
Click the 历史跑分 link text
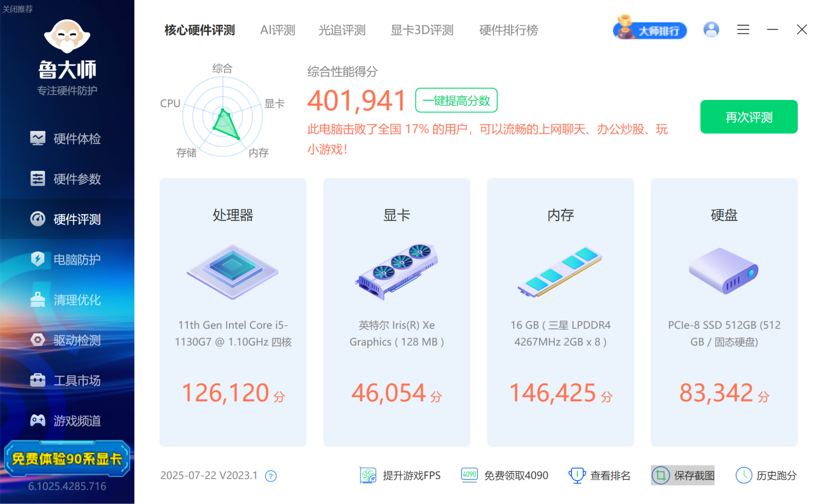pyautogui.click(x=777, y=475)
